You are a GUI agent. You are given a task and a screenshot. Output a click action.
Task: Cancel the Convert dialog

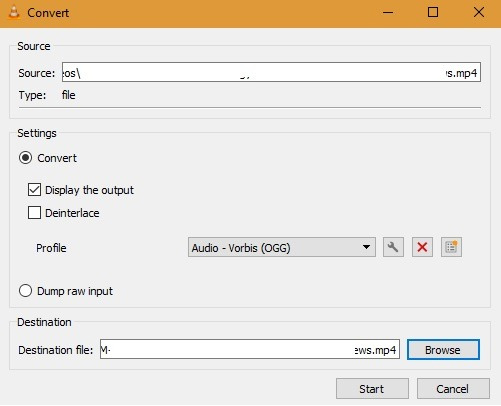coord(453,389)
